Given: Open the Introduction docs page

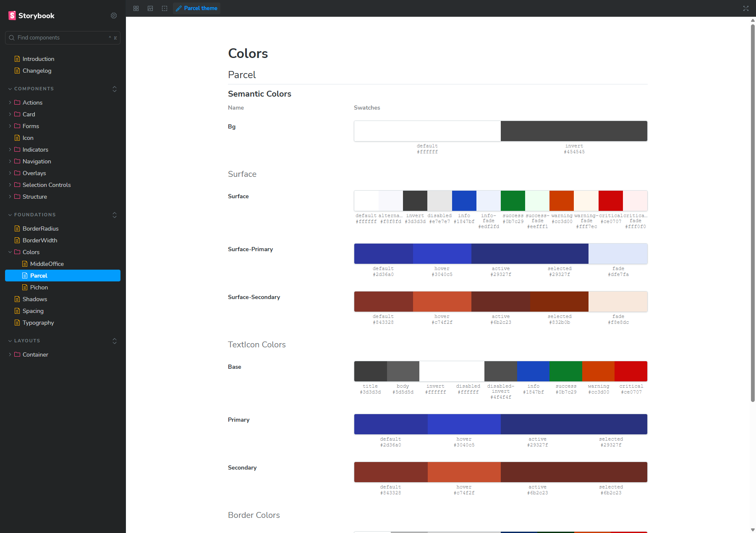Looking at the screenshot, I should (38, 59).
